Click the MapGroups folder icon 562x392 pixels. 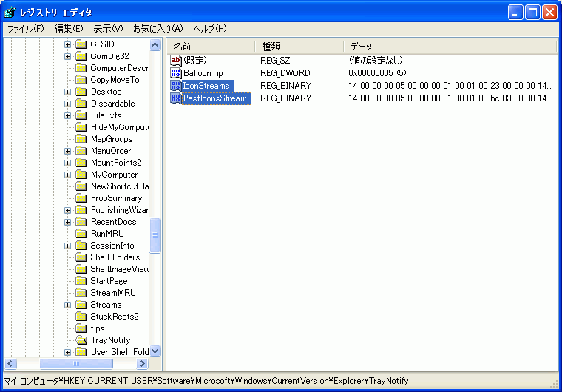coord(81,139)
